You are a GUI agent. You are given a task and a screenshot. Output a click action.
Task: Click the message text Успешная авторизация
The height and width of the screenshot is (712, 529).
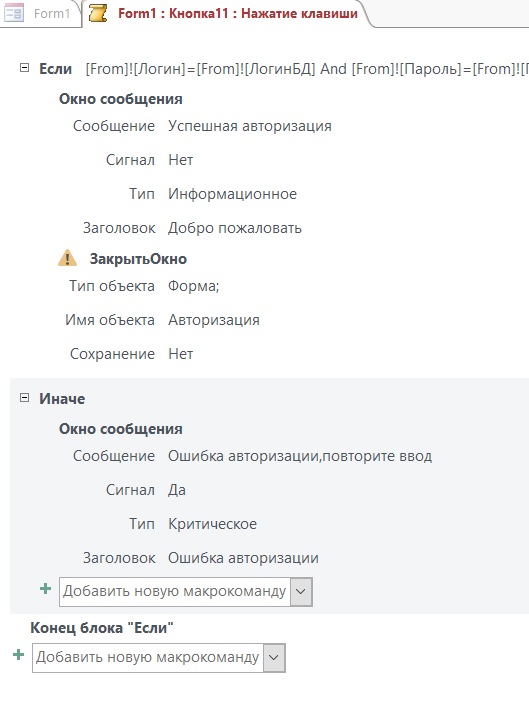coord(250,126)
